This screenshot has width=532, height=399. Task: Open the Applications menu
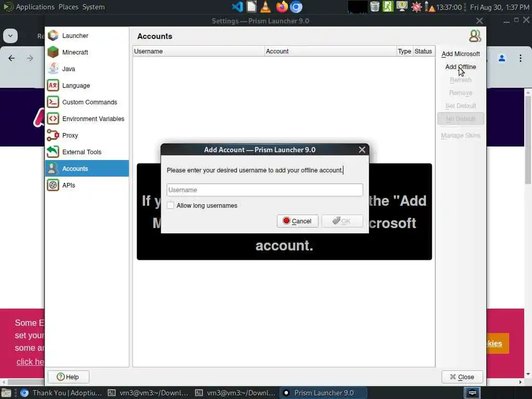pyautogui.click(x=35, y=7)
